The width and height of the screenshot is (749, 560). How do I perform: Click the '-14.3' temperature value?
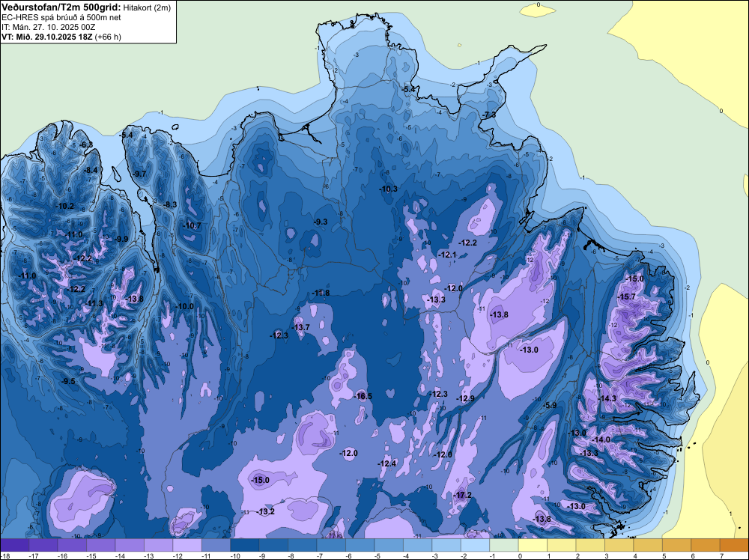(x=607, y=398)
